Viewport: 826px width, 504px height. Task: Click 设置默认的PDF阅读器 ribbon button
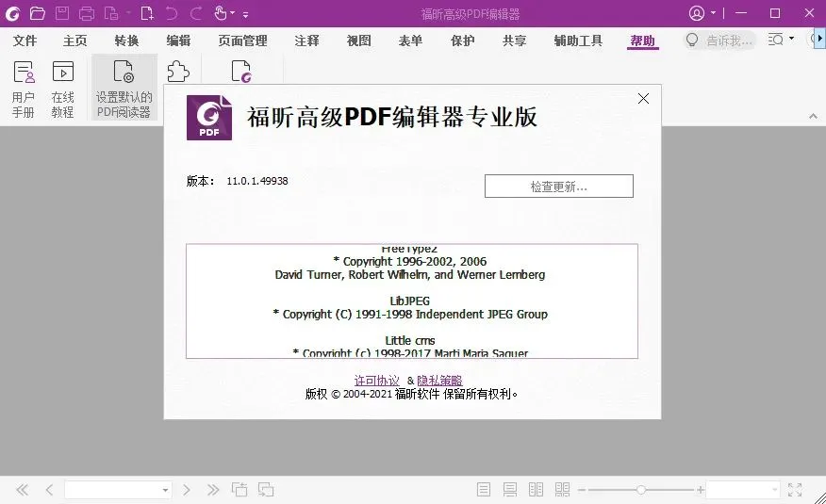tap(124, 88)
